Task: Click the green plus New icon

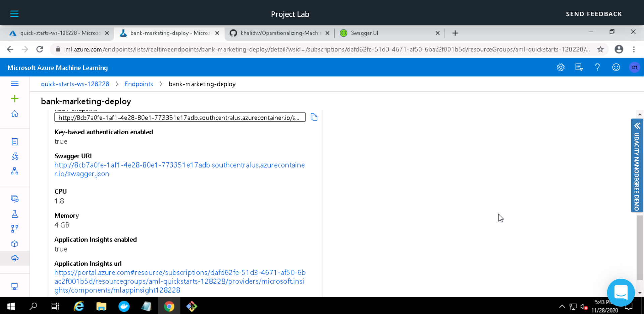Action: click(15, 99)
